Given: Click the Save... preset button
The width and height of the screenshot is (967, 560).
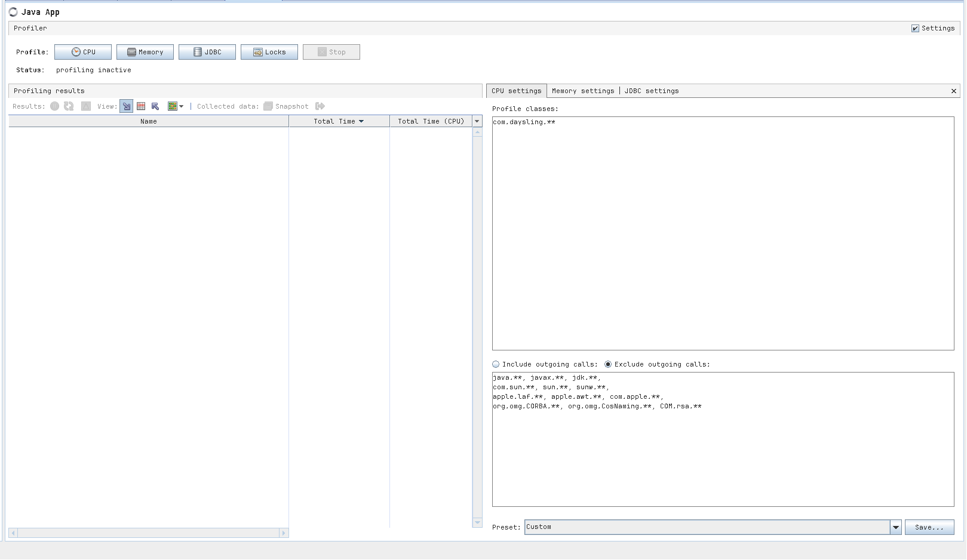Looking at the screenshot, I should click(x=929, y=527).
